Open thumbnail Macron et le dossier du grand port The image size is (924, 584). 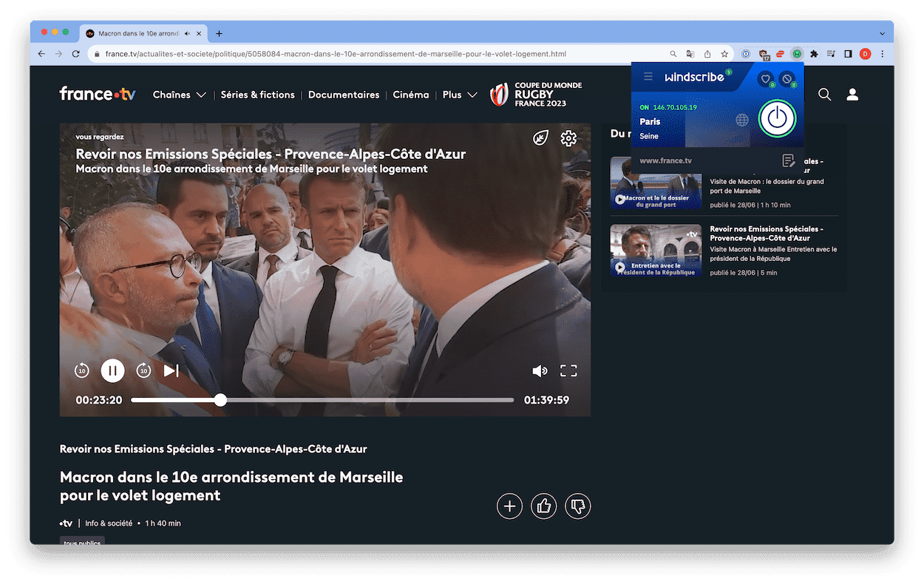coord(656,183)
